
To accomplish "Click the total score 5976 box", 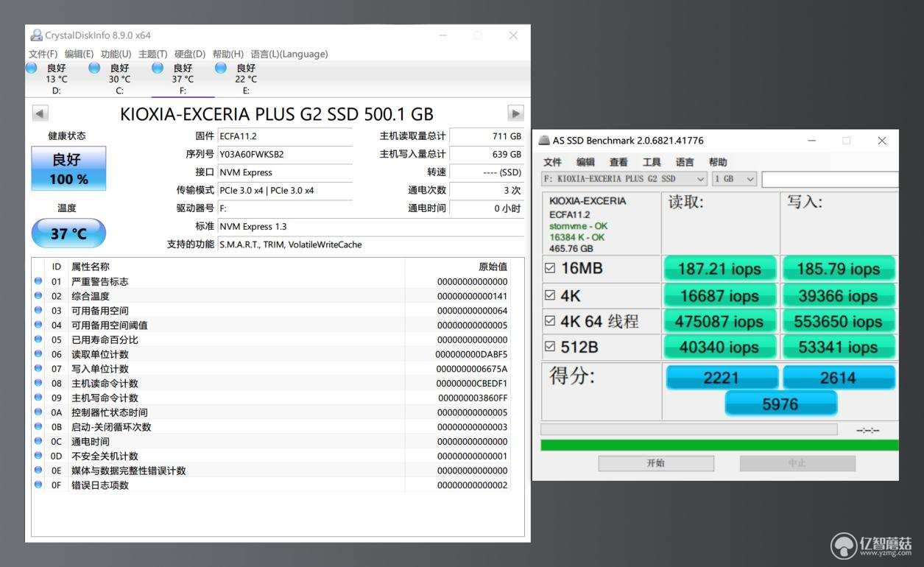I will point(781,404).
